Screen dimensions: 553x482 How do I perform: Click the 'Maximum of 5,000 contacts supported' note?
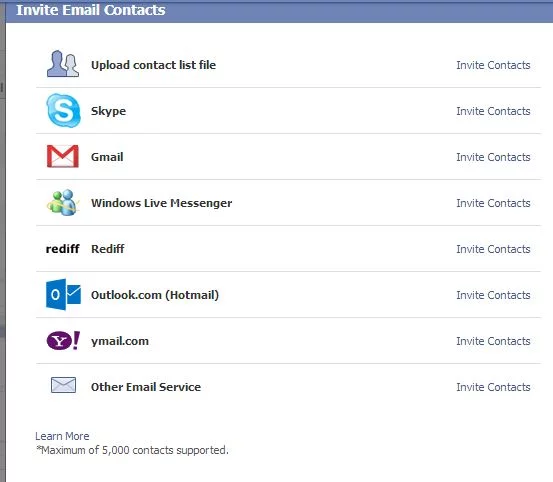[132, 450]
